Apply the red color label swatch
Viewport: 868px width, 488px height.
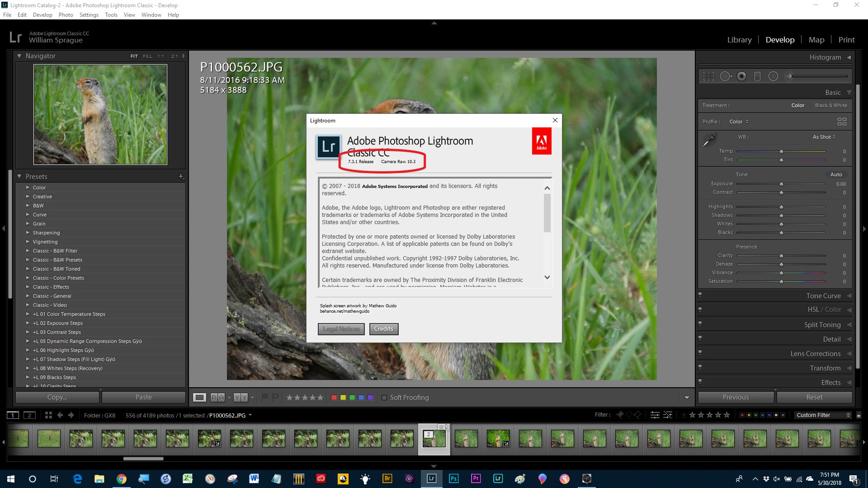(x=334, y=398)
